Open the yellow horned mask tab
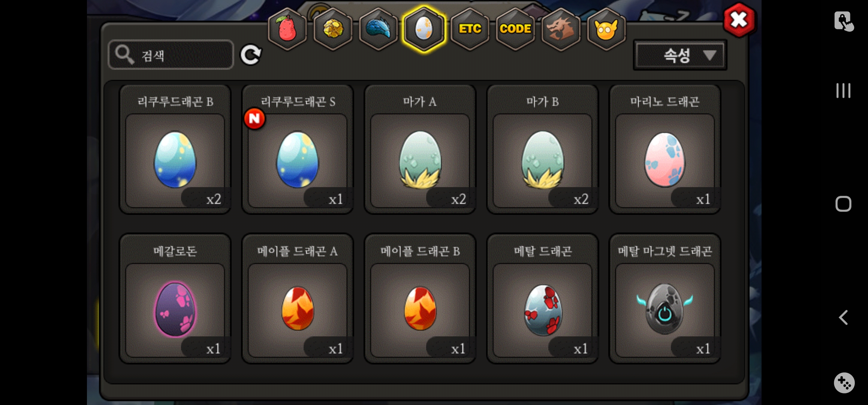The width and height of the screenshot is (868, 405). (606, 29)
